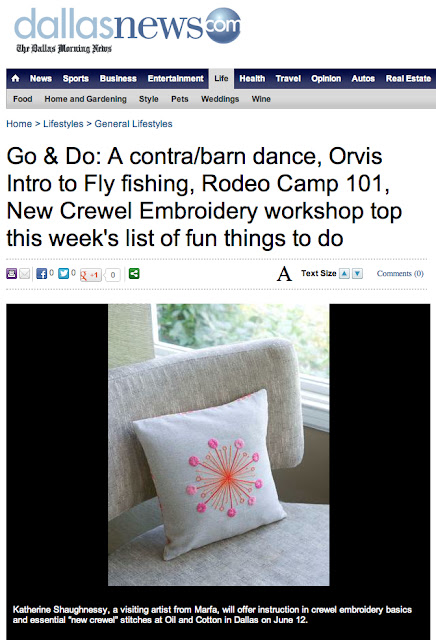Follow the General Lifestyles breadcrumb link

pyautogui.click(x=133, y=124)
